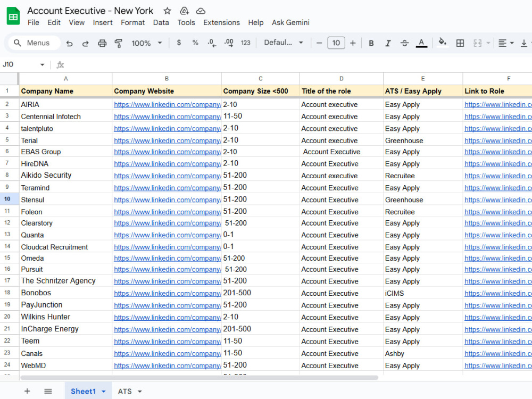The image size is (532, 399).
Task: Format as percent
Action: pos(195,43)
